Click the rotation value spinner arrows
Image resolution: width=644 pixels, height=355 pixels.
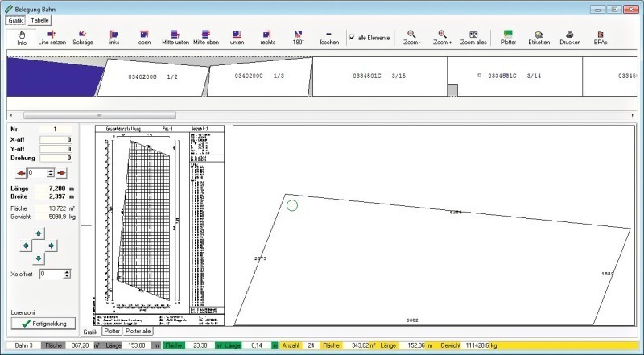click(51, 173)
